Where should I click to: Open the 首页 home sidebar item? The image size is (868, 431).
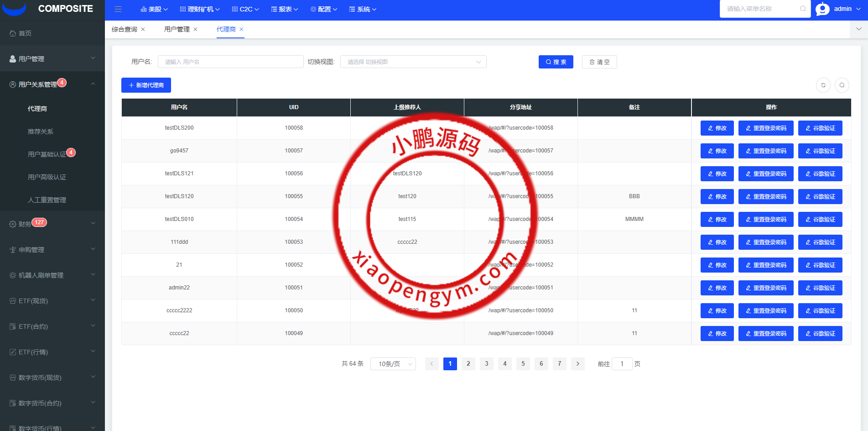25,33
